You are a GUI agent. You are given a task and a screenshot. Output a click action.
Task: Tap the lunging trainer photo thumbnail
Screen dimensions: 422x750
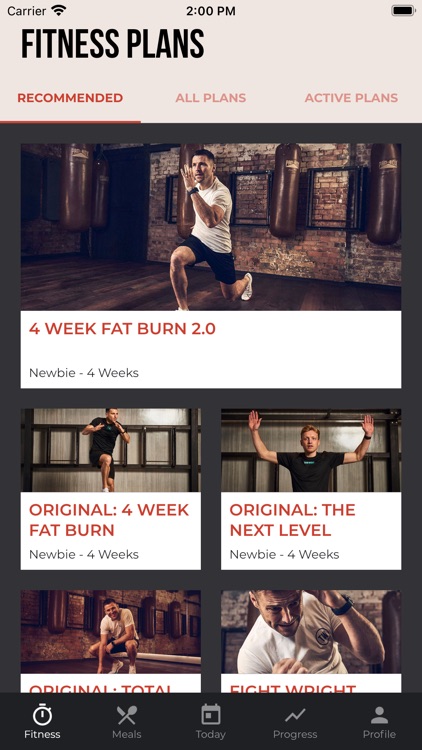(x=211, y=227)
